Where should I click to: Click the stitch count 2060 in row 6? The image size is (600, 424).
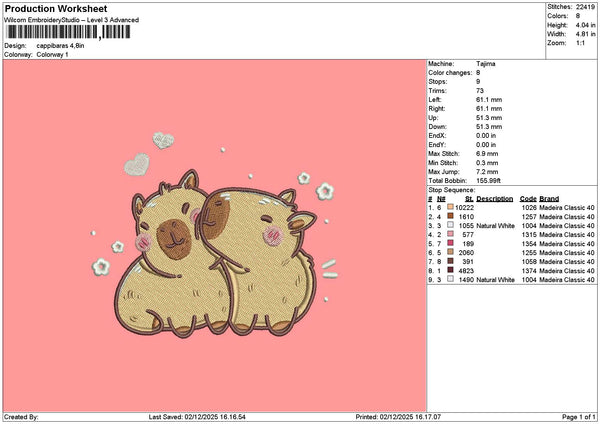click(x=466, y=253)
